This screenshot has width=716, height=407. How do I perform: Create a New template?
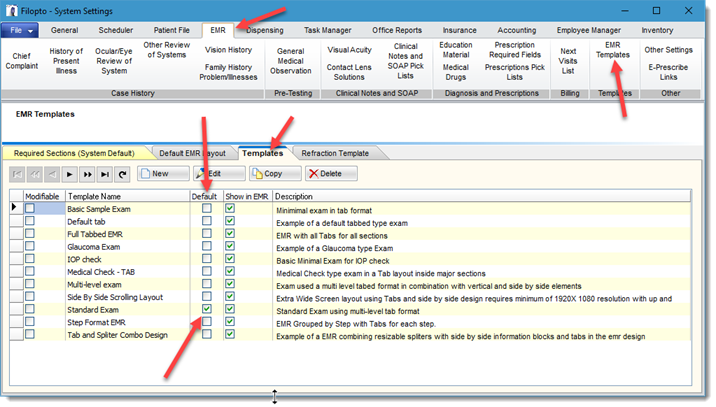pos(163,174)
